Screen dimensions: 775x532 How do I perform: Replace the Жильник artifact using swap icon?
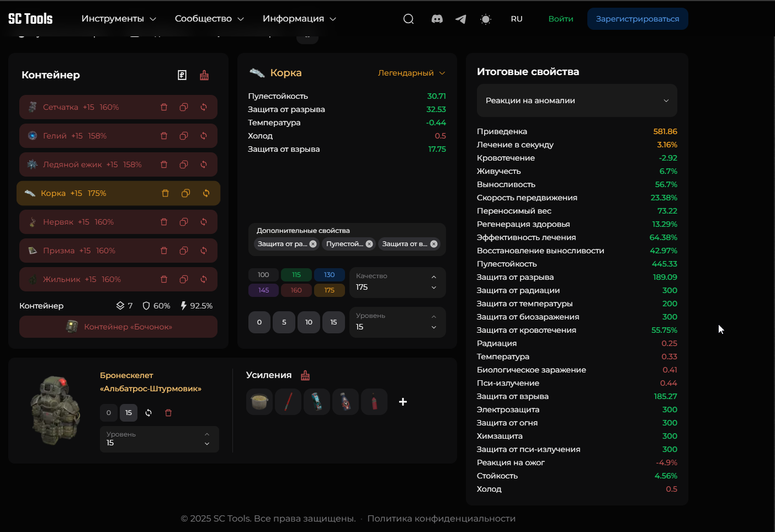coord(204,279)
